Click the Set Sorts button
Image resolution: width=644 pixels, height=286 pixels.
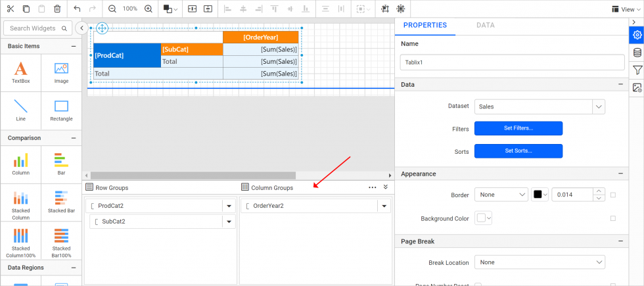click(518, 151)
